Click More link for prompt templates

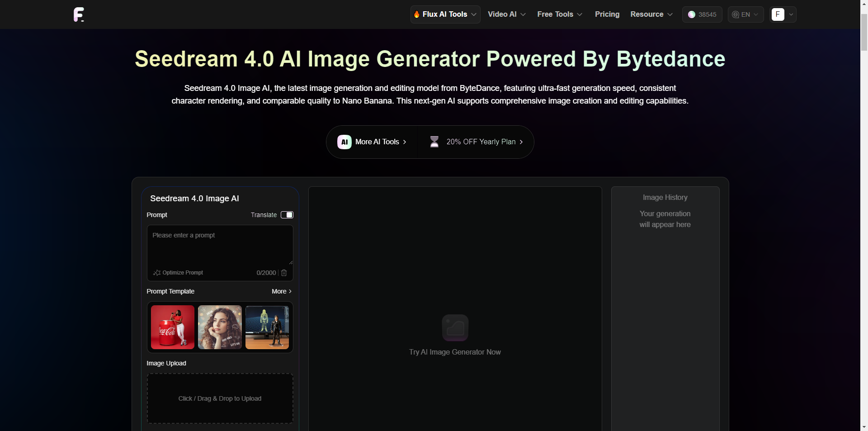pyautogui.click(x=281, y=291)
